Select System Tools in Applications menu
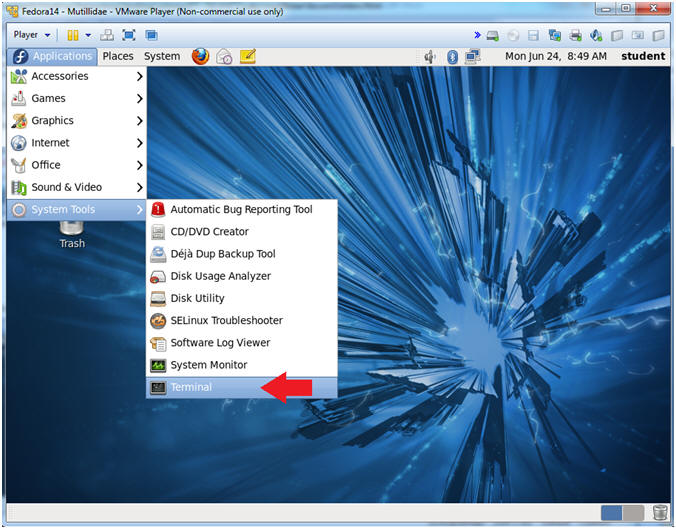The height and width of the screenshot is (529, 676). pyautogui.click(x=77, y=210)
